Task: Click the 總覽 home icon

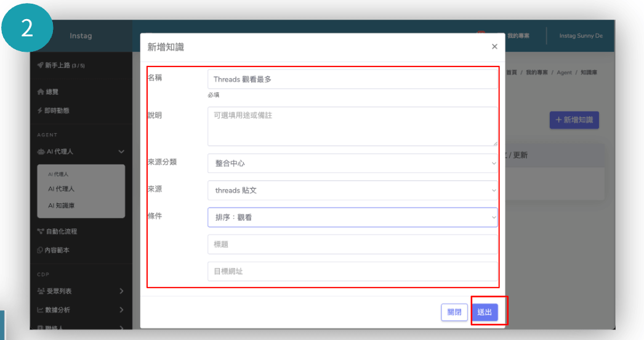Action: coord(41,92)
